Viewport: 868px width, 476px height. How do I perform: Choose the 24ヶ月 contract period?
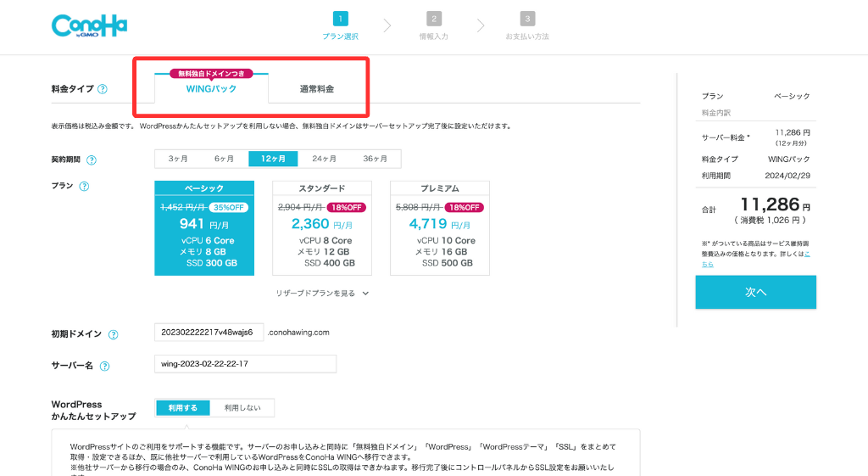coord(324,159)
